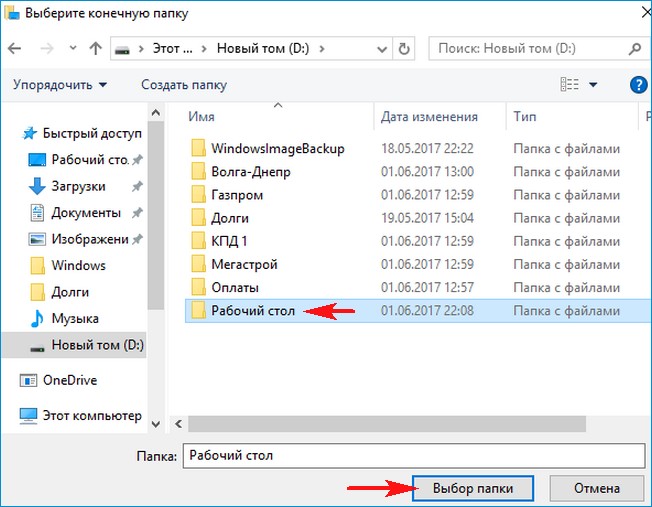Click the Back arrow navigation icon

(x=19, y=48)
